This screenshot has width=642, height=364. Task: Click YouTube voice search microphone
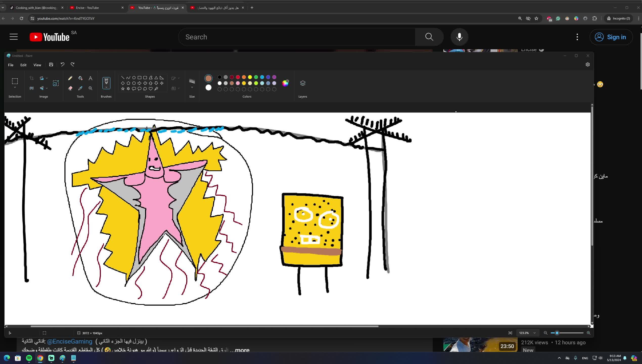click(459, 37)
